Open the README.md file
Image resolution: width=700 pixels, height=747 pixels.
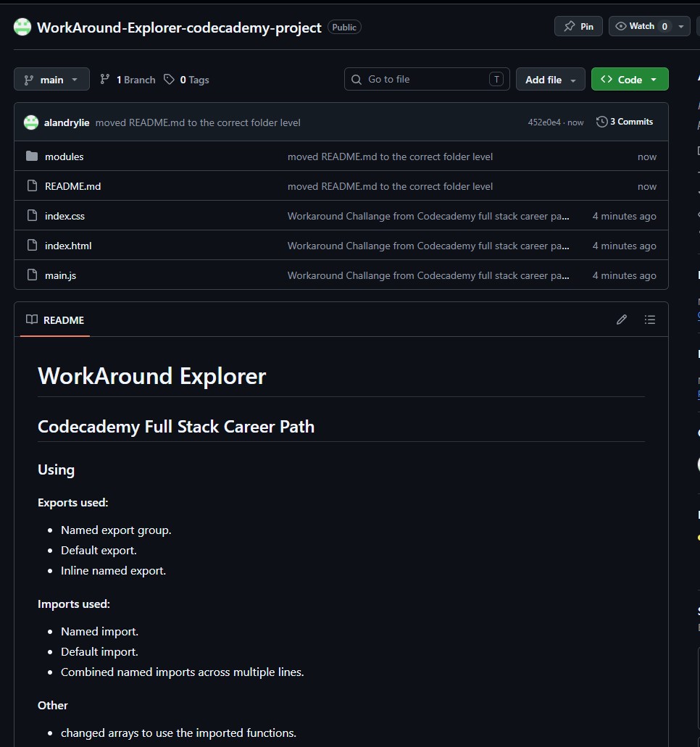pos(73,186)
